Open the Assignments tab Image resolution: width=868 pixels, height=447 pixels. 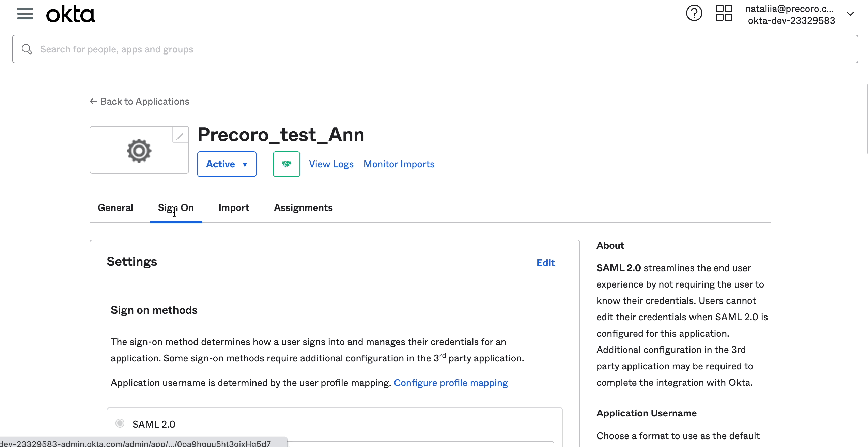coord(303,208)
